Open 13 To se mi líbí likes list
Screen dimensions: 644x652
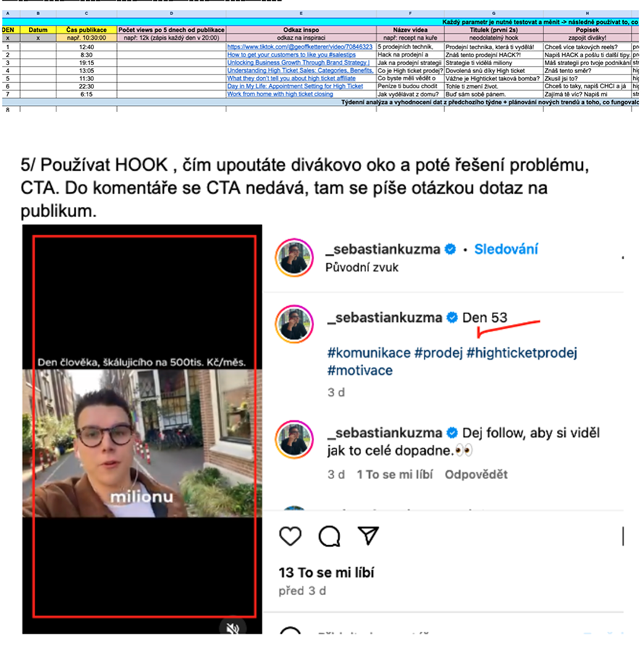(x=326, y=572)
